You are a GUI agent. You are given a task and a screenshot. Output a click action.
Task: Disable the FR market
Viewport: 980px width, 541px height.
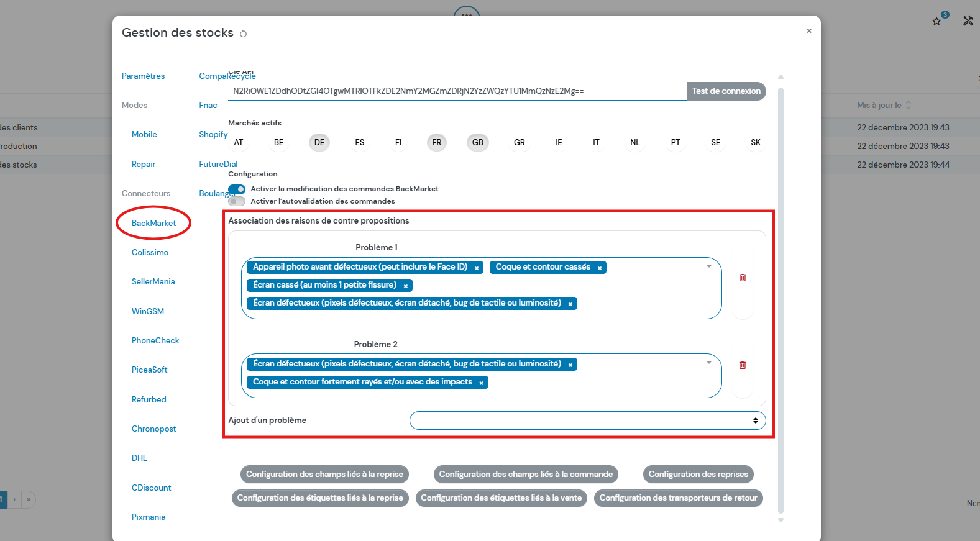437,142
